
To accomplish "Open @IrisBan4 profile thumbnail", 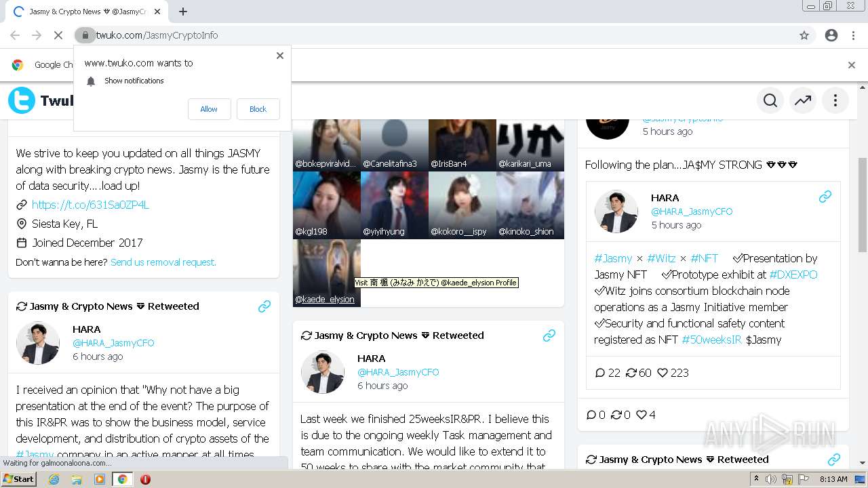I will [462, 145].
